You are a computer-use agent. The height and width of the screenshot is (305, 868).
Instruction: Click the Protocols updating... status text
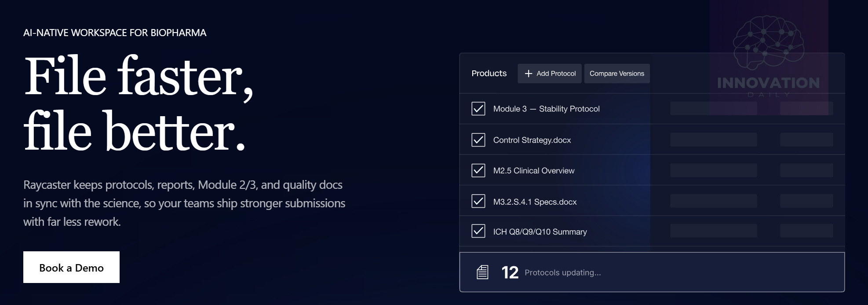(563, 272)
